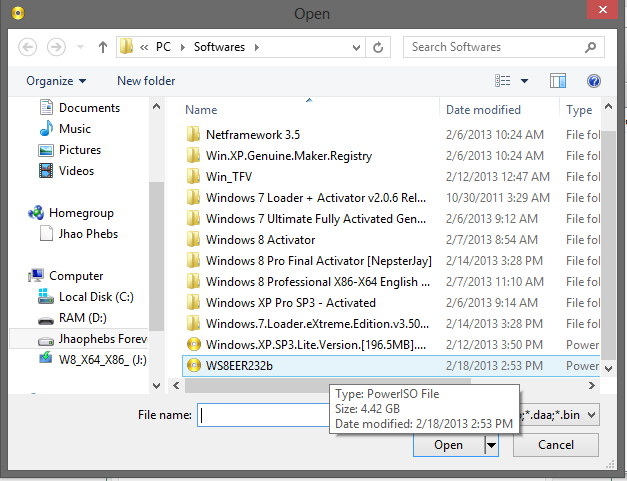Open the help button
This screenshot has width=627, height=481.
pos(594,81)
